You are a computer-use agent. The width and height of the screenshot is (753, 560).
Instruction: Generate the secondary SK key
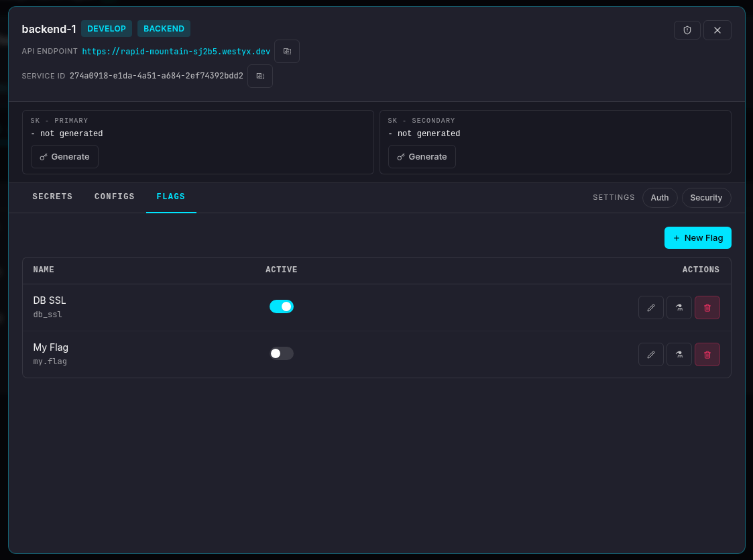(422, 157)
